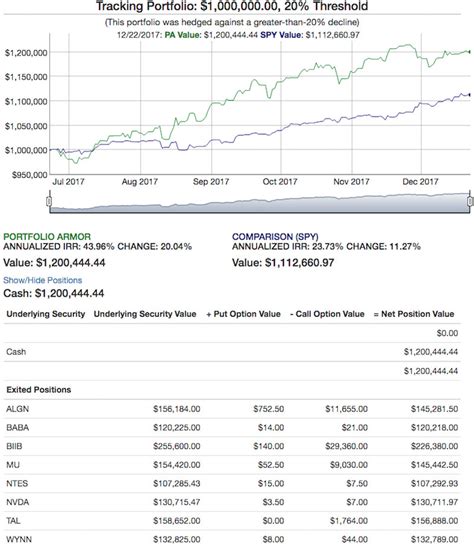Click the Exited Positions section label
474x546 pixels.
(x=39, y=390)
